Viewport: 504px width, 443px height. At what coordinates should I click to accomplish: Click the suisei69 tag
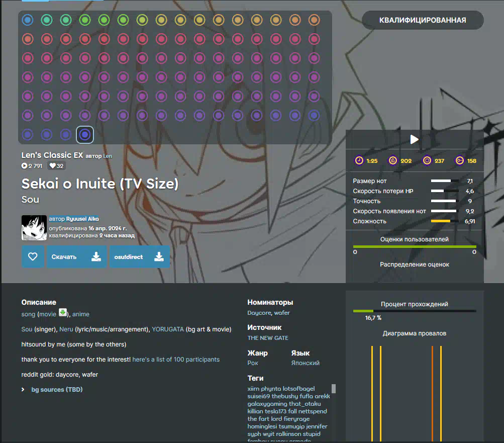pos(259,396)
